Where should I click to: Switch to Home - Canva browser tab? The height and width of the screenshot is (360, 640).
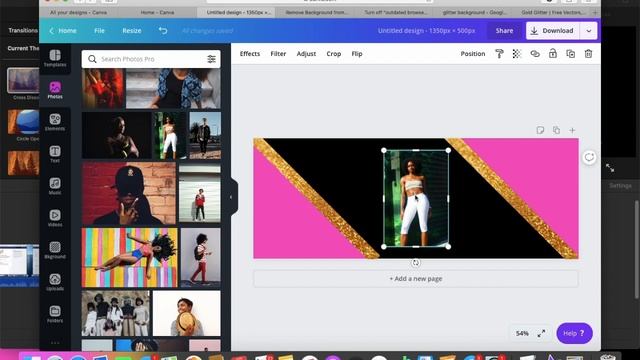(x=157, y=13)
